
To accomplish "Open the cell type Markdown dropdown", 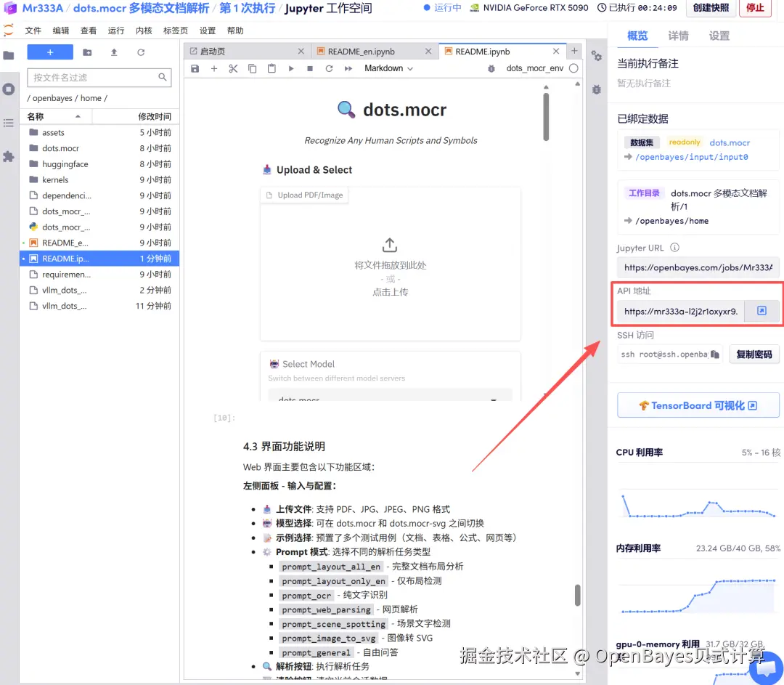I will coord(388,68).
